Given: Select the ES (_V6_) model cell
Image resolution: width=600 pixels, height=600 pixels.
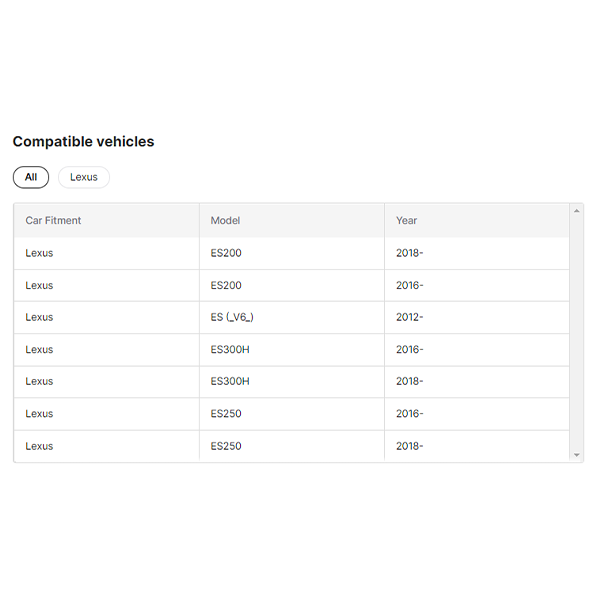Looking at the screenshot, I should click(x=232, y=317).
